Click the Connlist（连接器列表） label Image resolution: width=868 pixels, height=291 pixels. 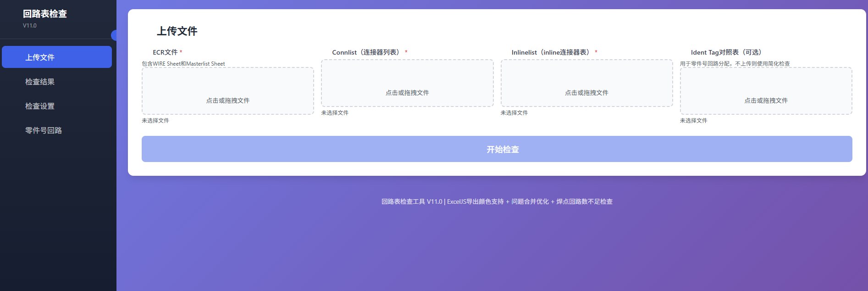(x=367, y=52)
